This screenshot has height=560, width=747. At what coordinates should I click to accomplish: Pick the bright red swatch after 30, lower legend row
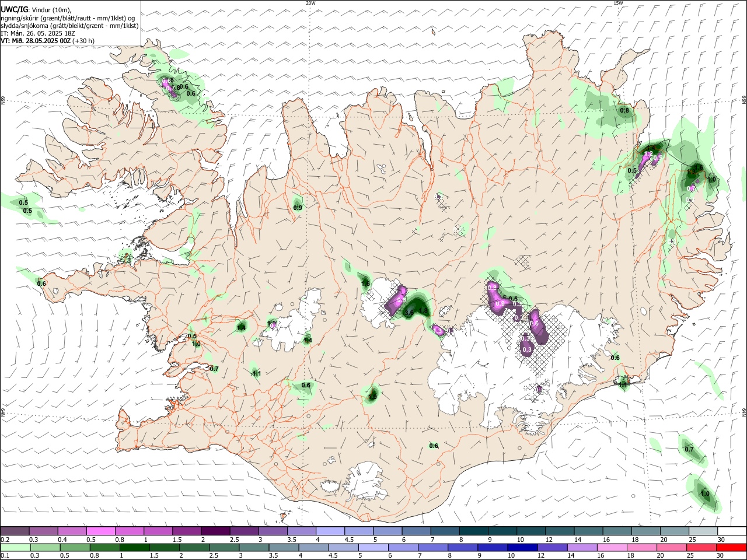[x=731, y=547]
